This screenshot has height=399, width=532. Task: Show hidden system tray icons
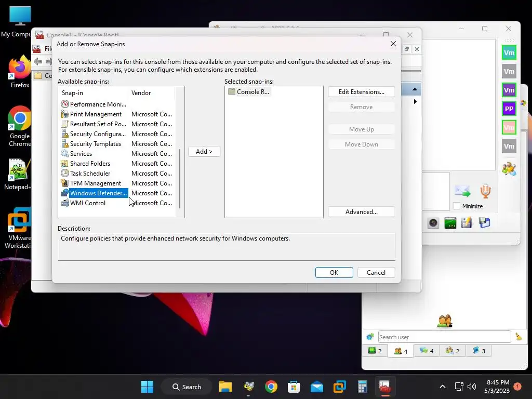pyautogui.click(x=443, y=387)
